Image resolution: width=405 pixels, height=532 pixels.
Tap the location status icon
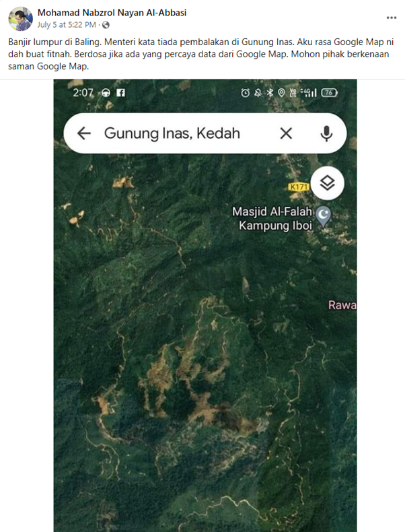coord(281,93)
